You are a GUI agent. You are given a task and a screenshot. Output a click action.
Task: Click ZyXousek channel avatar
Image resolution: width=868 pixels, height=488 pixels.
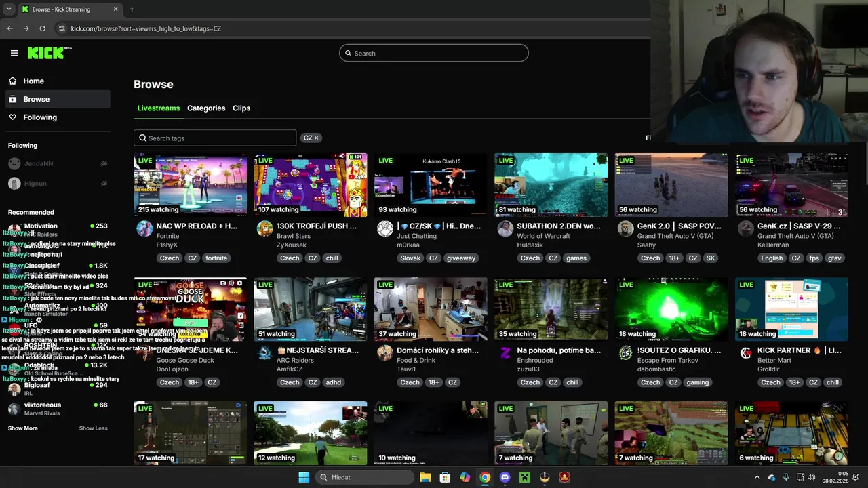pos(264,228)
